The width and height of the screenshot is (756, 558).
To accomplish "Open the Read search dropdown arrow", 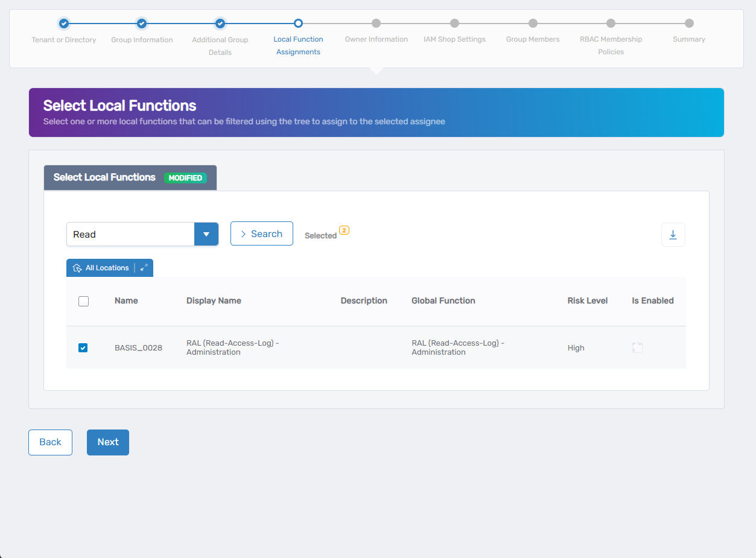I will 206,234.
